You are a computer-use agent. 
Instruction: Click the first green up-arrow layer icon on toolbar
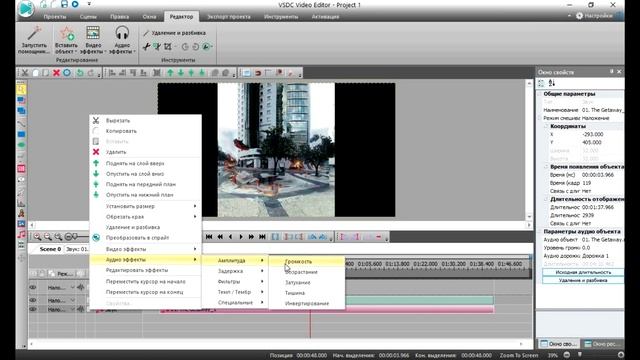click(170, 73)
